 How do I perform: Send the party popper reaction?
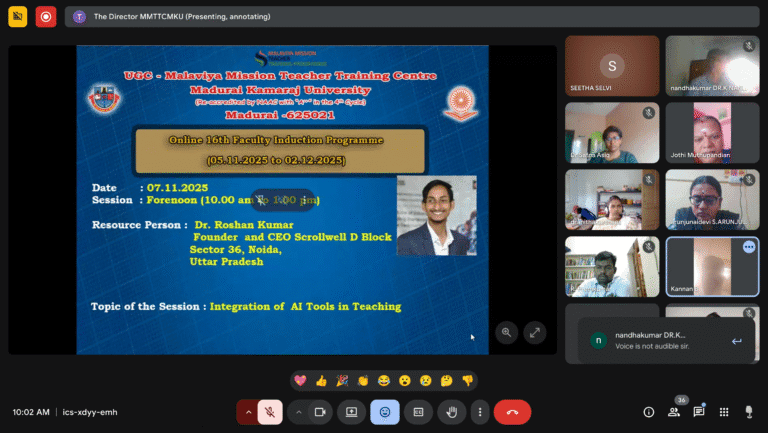(x=342, y=380)
